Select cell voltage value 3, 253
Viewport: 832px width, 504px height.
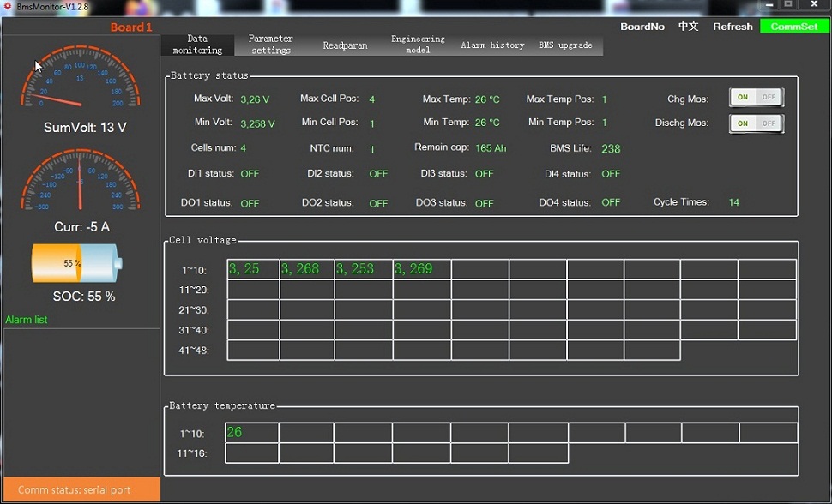click(364, 269)
